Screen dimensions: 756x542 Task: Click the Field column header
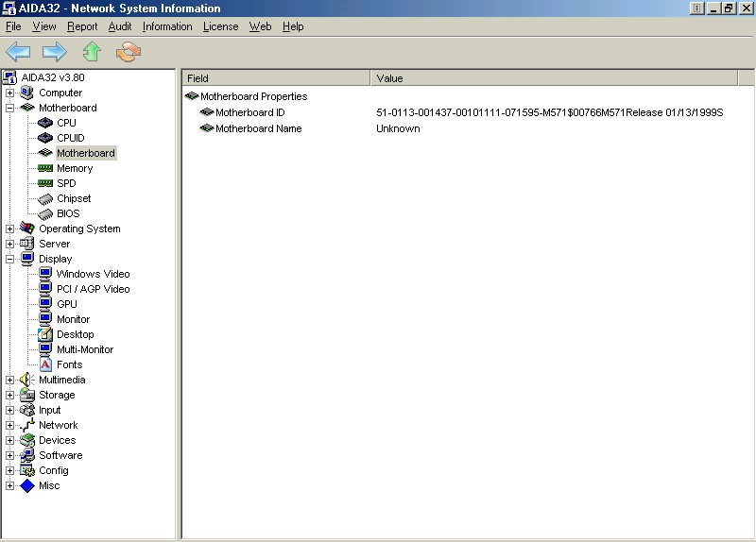coord(276,78)
